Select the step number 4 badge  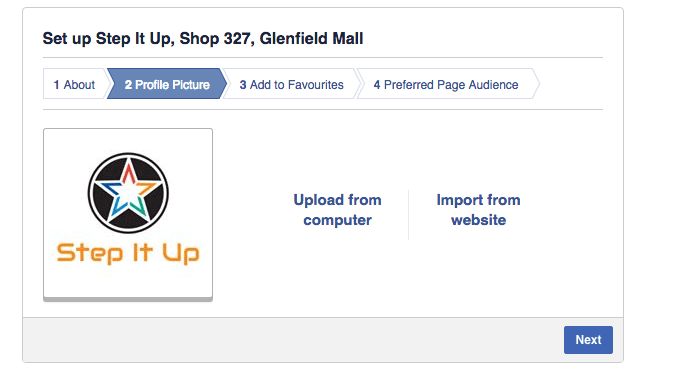377,84
